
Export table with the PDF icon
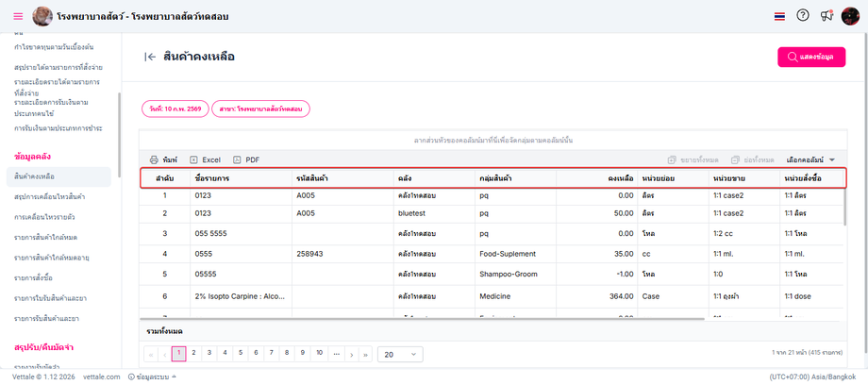[237, 160]
